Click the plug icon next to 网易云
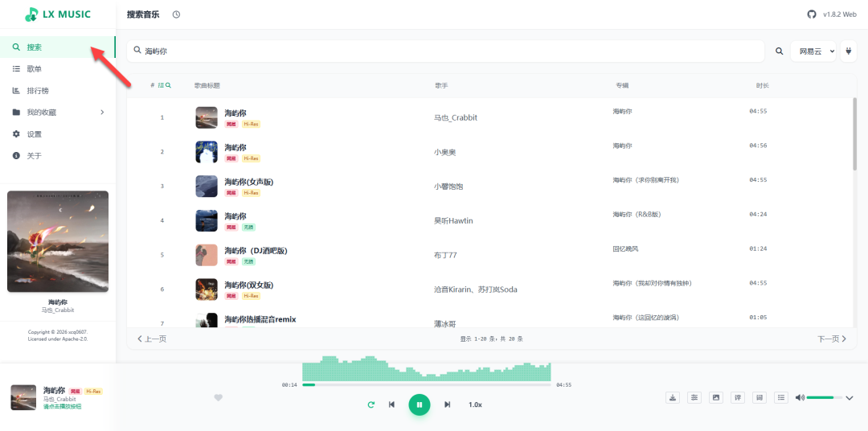The height and width of the screenshot is (431, 868). tap(848, 51)
